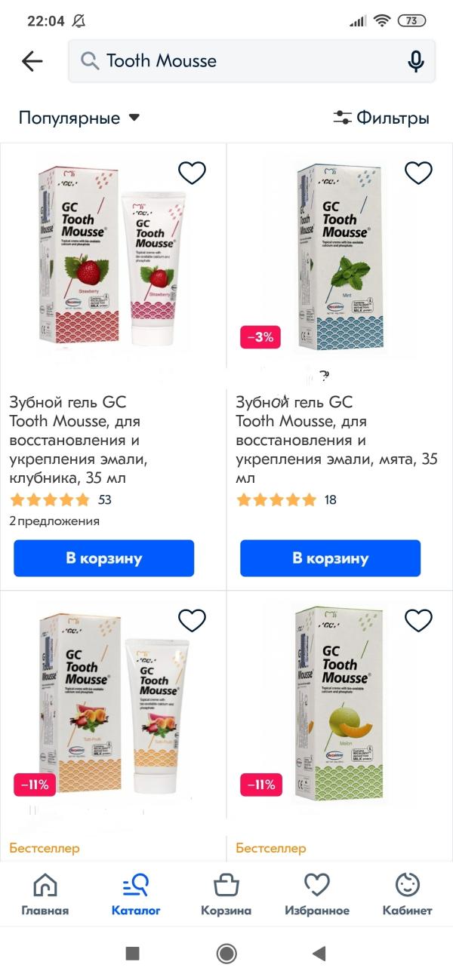Add strawberry gel with В корзину
The width and height of the screenshot is (453, 980).
click(104, 558)
